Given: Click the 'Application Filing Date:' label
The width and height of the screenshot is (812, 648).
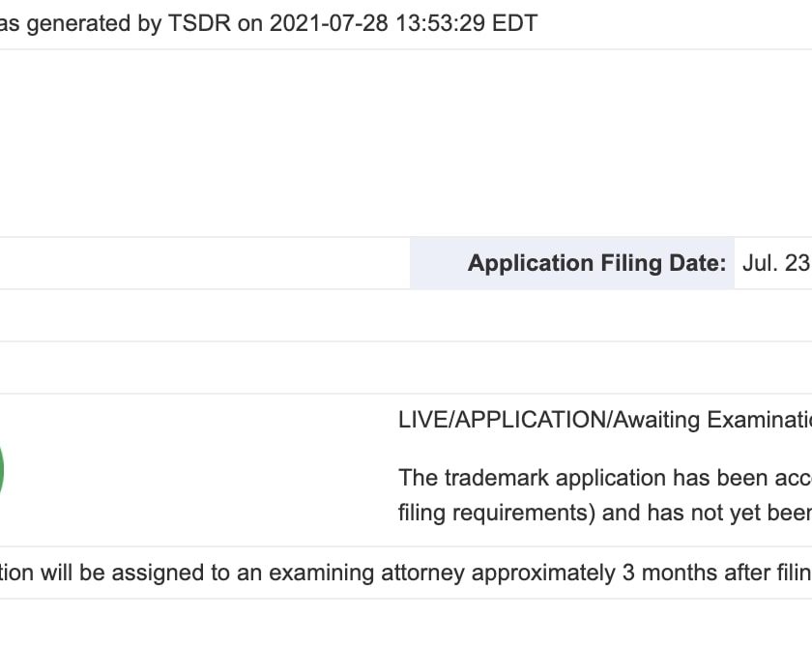Looking at the screenshot, I should coord(596,263).
